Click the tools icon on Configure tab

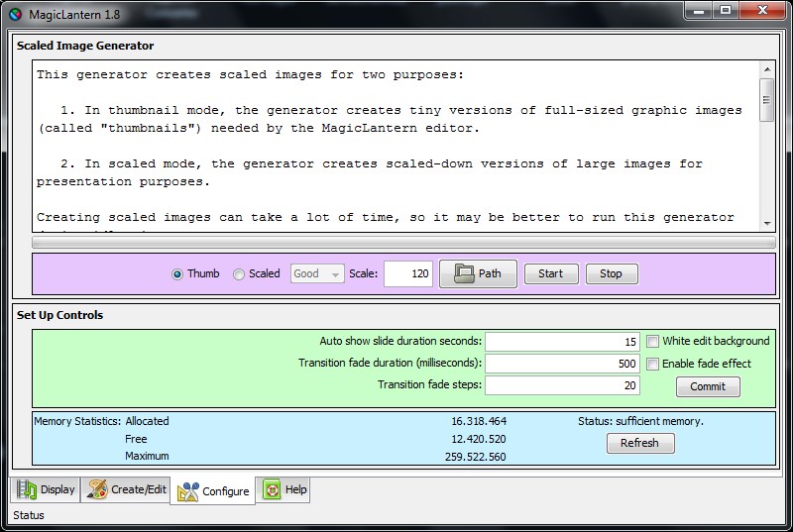click(188, 491)
